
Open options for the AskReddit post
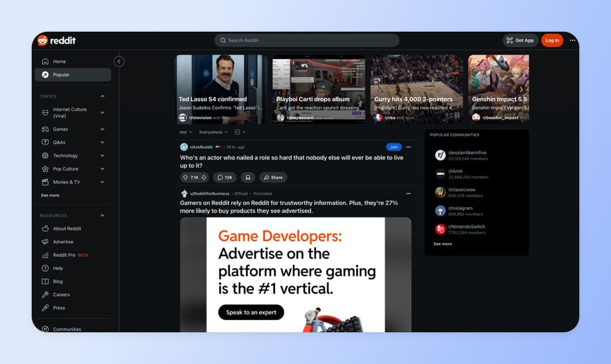(x=408, y=147)
